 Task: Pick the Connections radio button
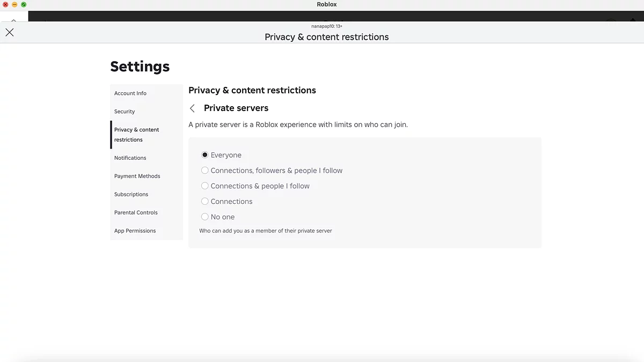tap(205, 202)
